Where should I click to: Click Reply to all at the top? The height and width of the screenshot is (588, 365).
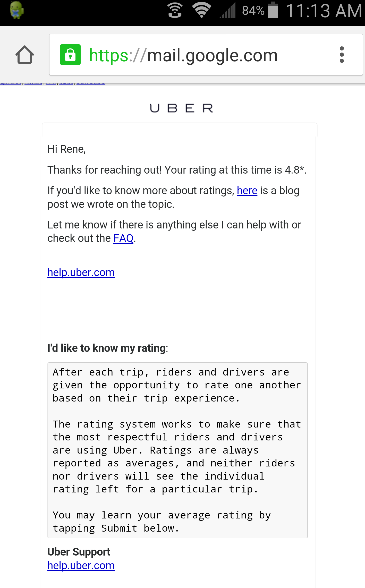point(10,83)
